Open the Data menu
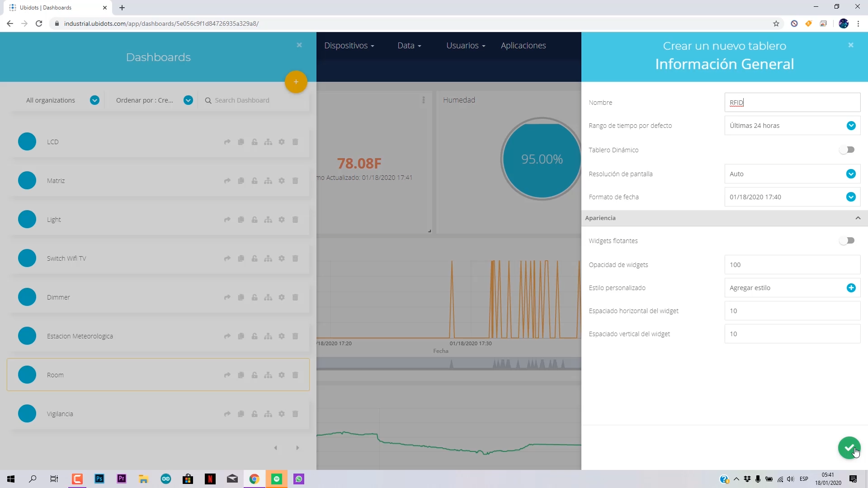 tap(409, 46)
